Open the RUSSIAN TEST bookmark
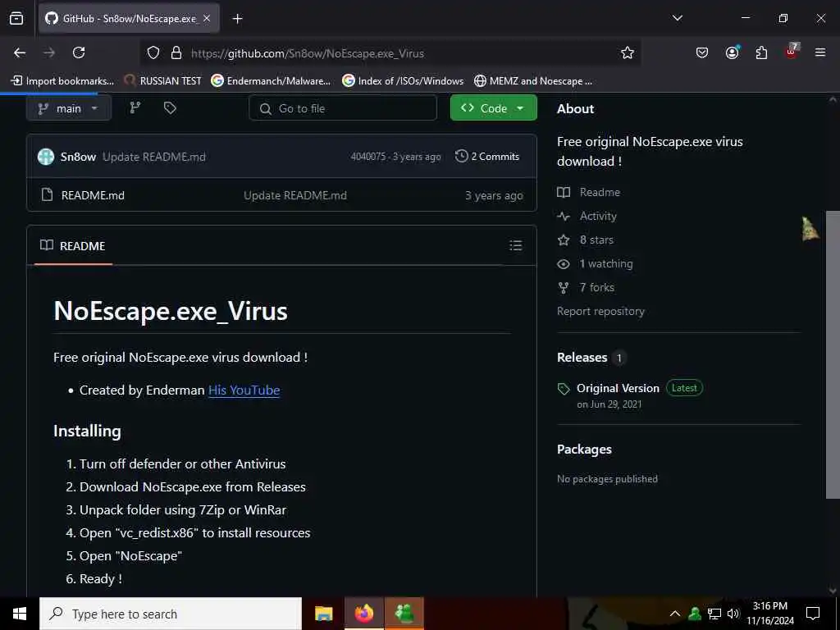Screen dimensions: 840x630 [x=163, y=81]
